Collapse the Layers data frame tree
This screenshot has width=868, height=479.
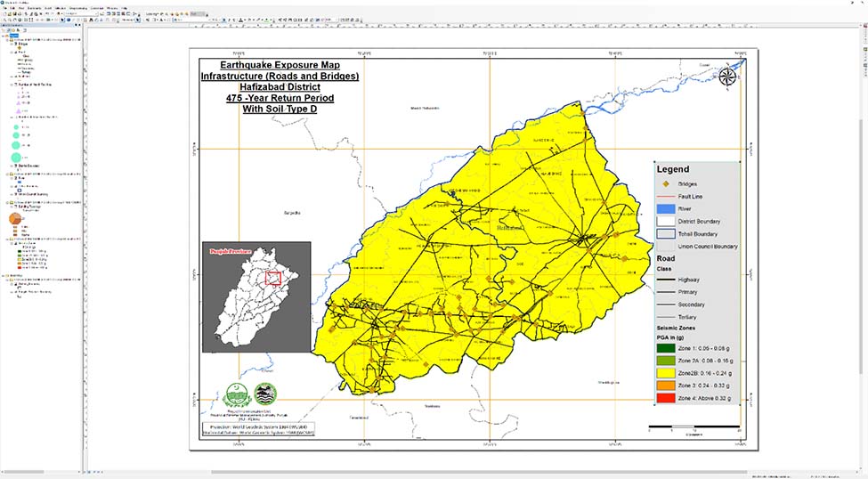coord(3,37)
